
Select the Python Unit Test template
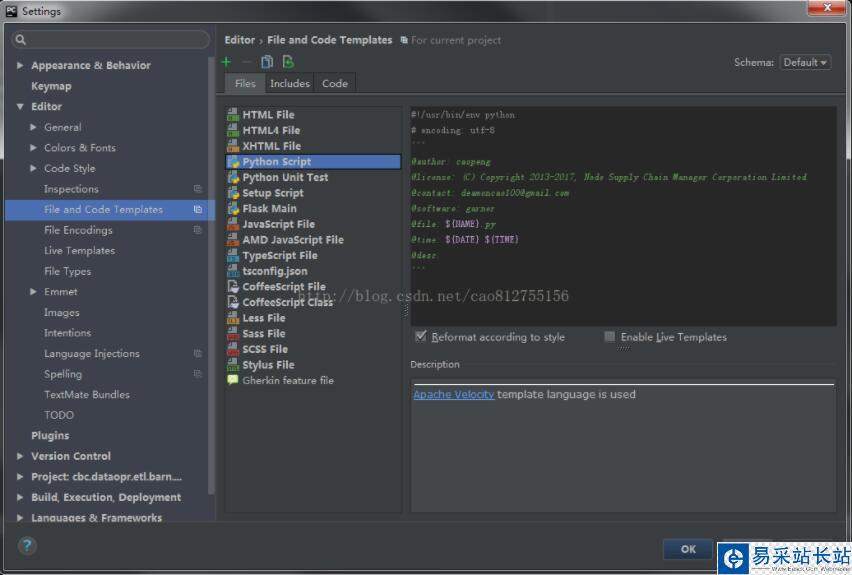[x=313, y=177]
